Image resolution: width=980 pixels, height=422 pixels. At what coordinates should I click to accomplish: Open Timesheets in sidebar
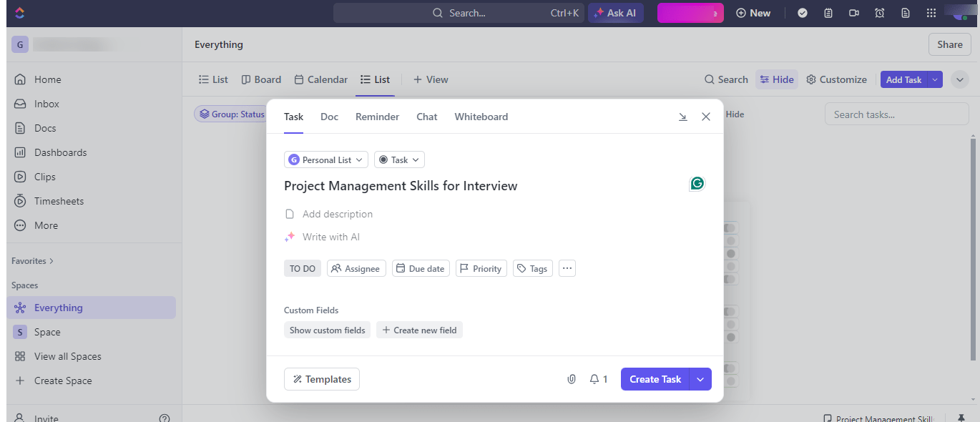59,201
